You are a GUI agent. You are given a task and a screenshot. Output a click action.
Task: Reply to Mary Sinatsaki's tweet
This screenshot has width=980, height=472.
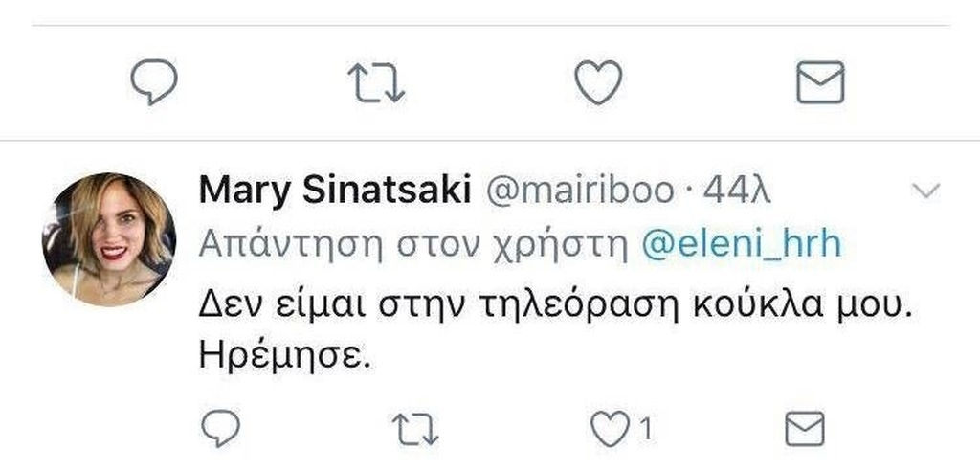click(223, 430)
